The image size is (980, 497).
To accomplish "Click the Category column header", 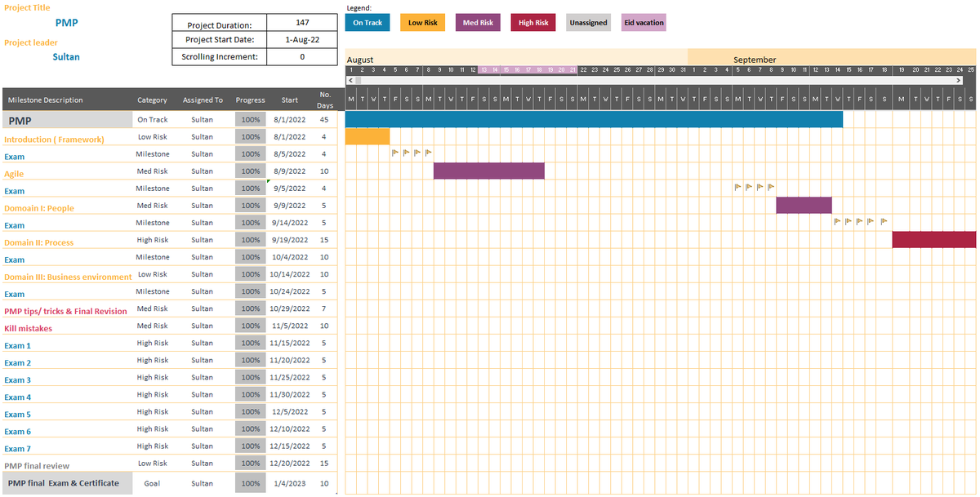I will click(153, 100).
